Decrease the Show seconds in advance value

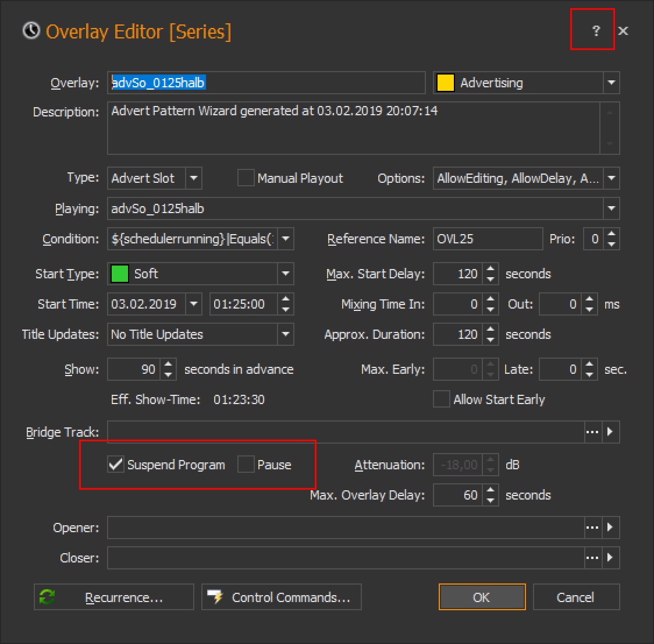pos(168,374)
